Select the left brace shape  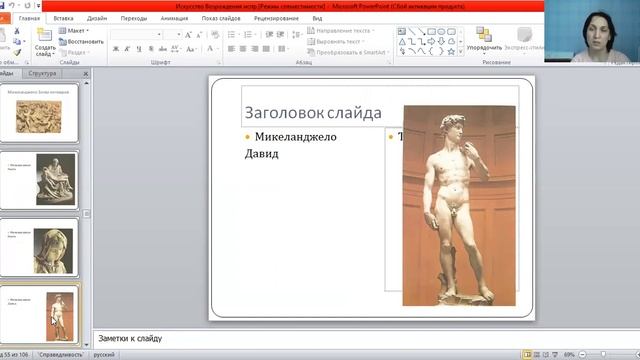(x=431, y=51)
